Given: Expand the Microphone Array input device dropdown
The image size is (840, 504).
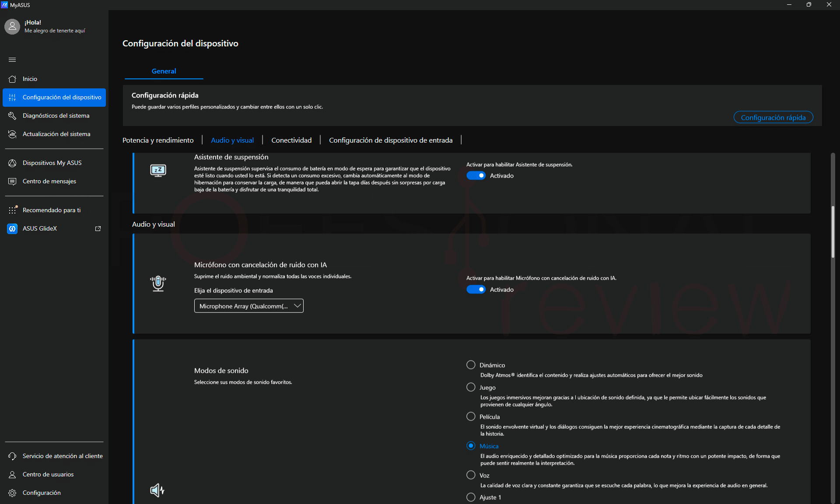Looking at the screenshot, I should click(x=249, y=306).
